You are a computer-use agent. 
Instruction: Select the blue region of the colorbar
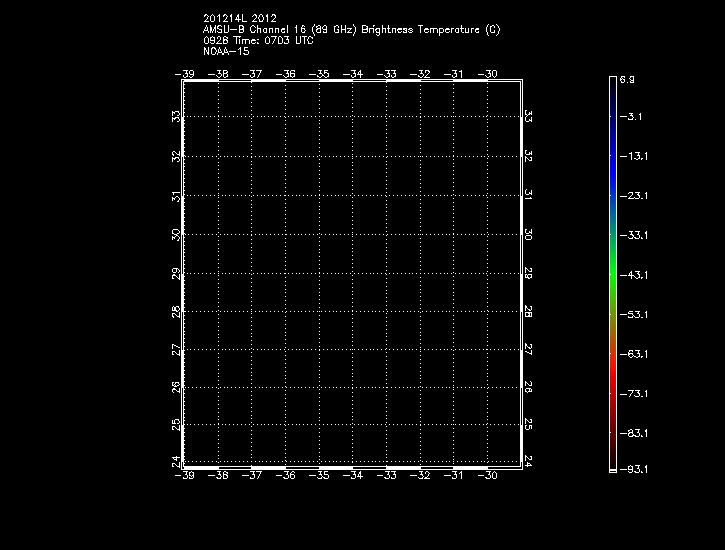(x=612, y=170)
